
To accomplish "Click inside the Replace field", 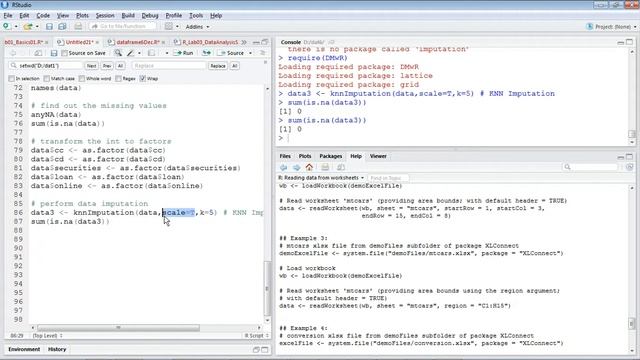I will [169, 66].
